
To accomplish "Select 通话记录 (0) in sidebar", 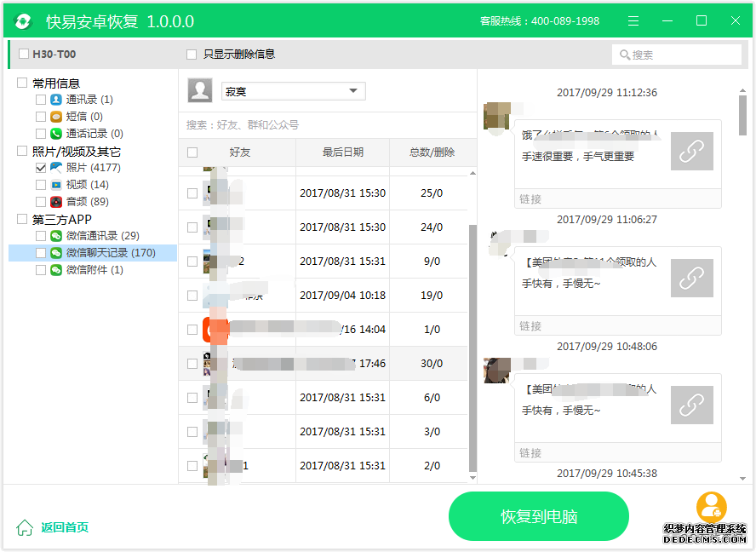I will click(94, 133).
